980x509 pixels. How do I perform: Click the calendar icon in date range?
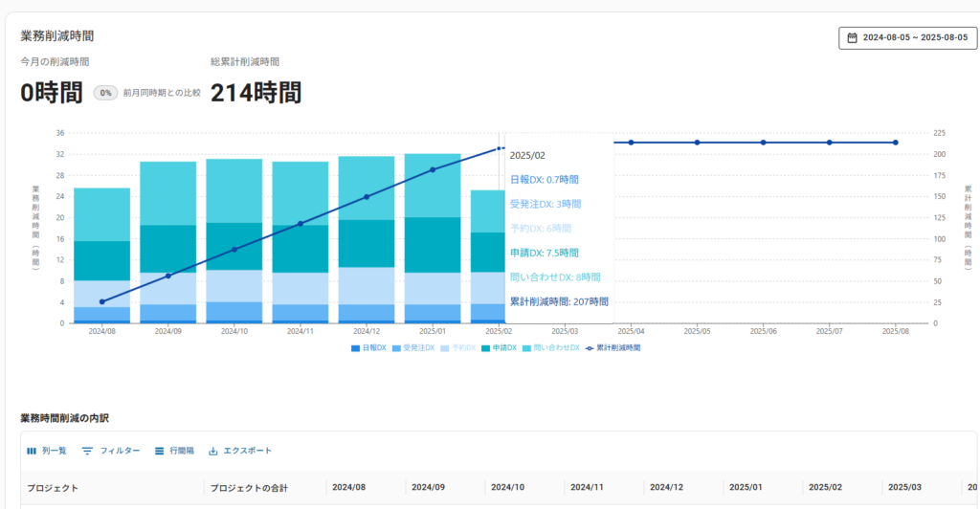pos(852,37)
